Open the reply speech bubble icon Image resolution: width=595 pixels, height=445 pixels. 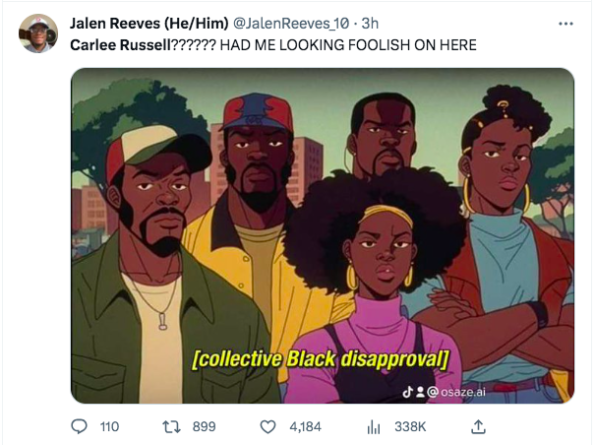click(x=79, y=427)
